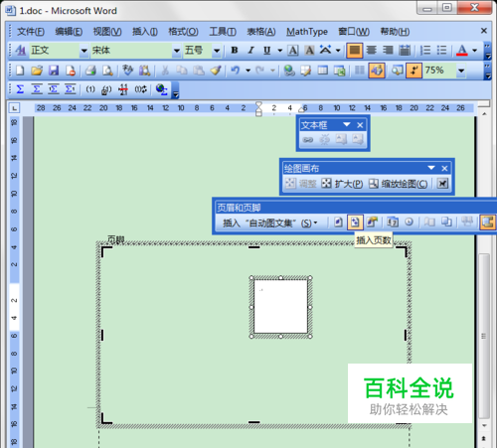This screenshot has width=497, height=448.
Task: Toggle italic formatting
Action: pos(250,51)
